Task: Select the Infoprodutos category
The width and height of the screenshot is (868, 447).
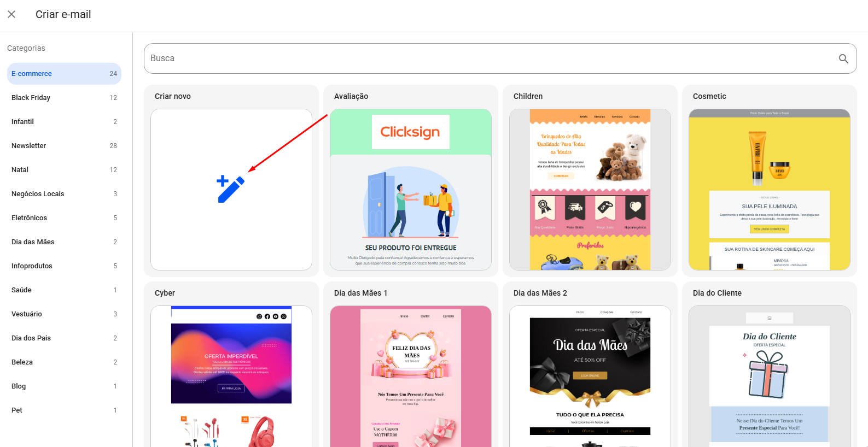Action: (x=64, y=266)
